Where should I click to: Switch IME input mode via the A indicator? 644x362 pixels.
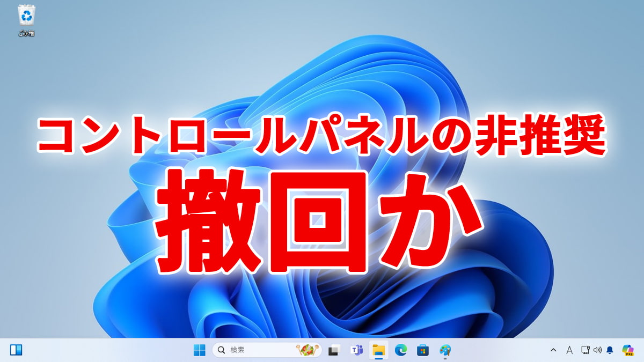tap(569, 350)
